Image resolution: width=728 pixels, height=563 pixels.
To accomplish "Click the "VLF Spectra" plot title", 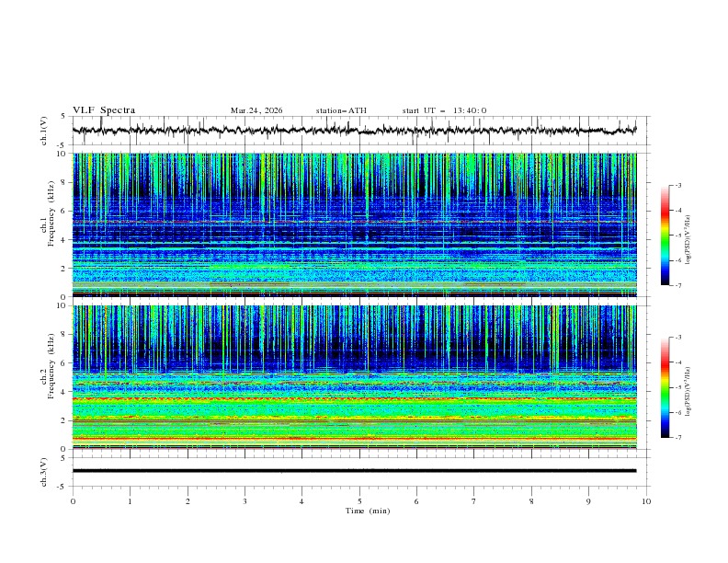I will pyautogui.click(x=104, y=110).
